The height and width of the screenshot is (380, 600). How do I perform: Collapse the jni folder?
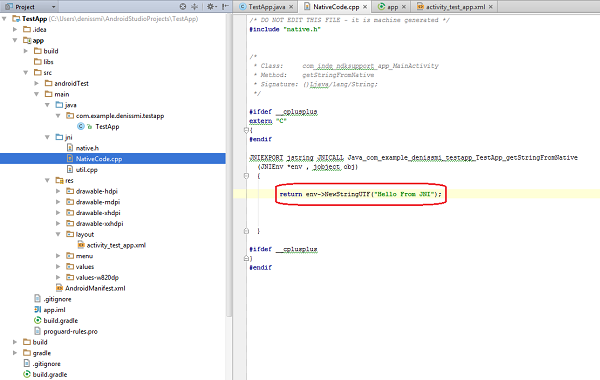point(47,137)
